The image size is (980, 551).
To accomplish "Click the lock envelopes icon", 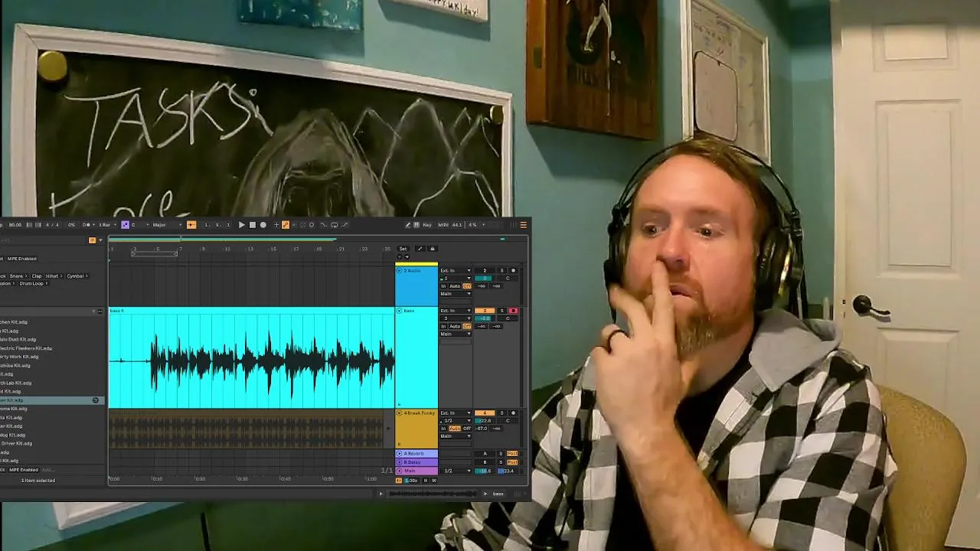I will tap(433, 249).
